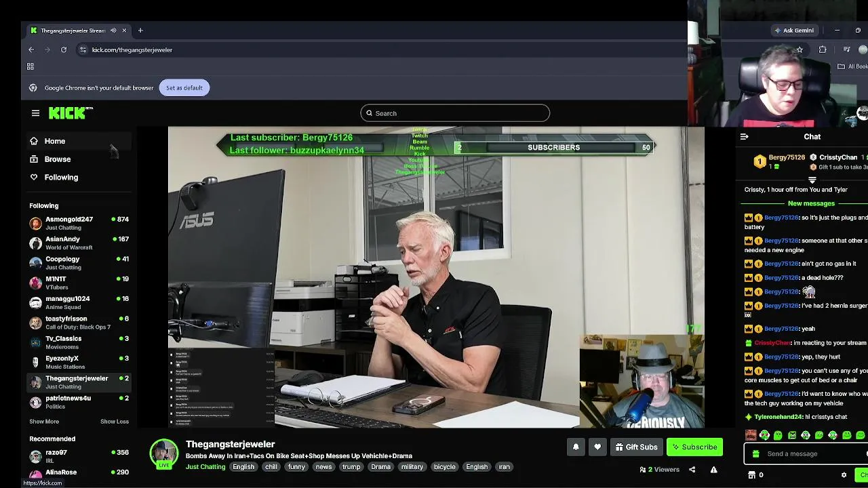Open the Chrome extensions puzzle icon
This screenshot has width=868, height=488.
pos(823,49)
